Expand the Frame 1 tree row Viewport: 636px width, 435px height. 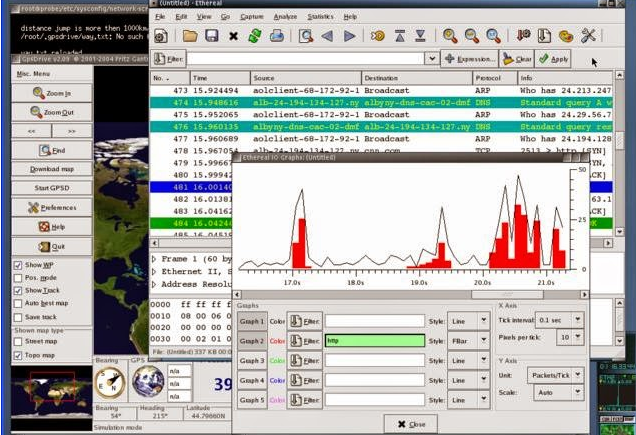point(154,259)
